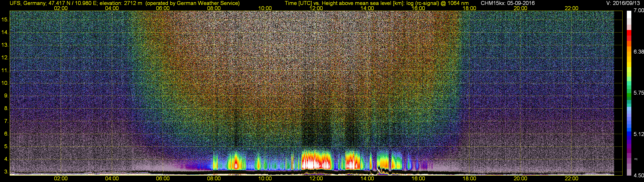This screenshot has height=182, width=644.
Task: Click "22:00" on the top time axis
Action: (x=571, y=8)
